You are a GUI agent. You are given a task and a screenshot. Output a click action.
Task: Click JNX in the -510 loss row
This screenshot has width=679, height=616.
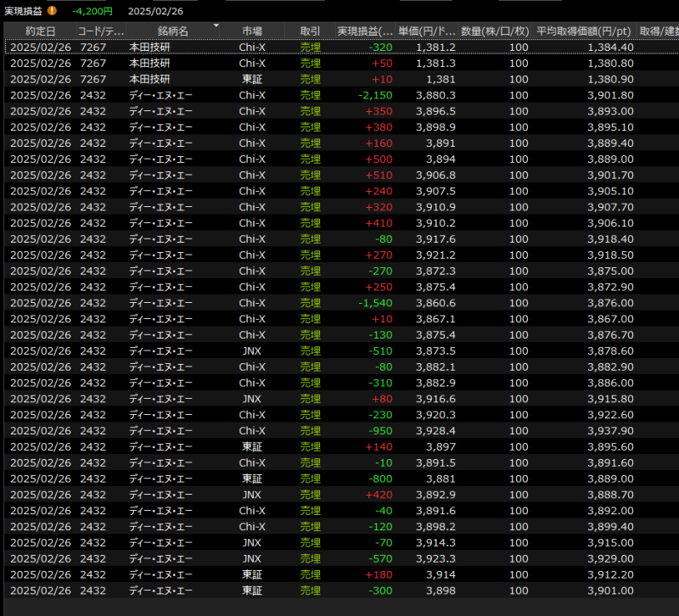pyautogui.click(x=251, y=351)
